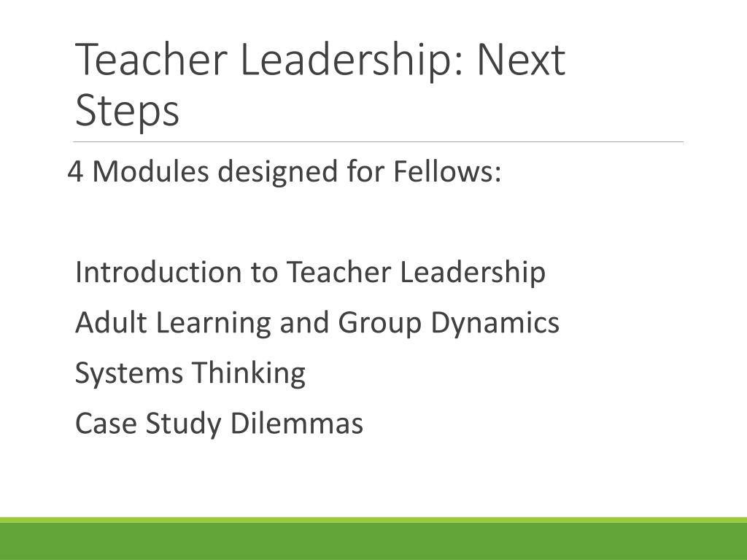Screen dimensions: 747x560
Task: Click the light green stripe above the footer
Action: click(x=373, y=519)
